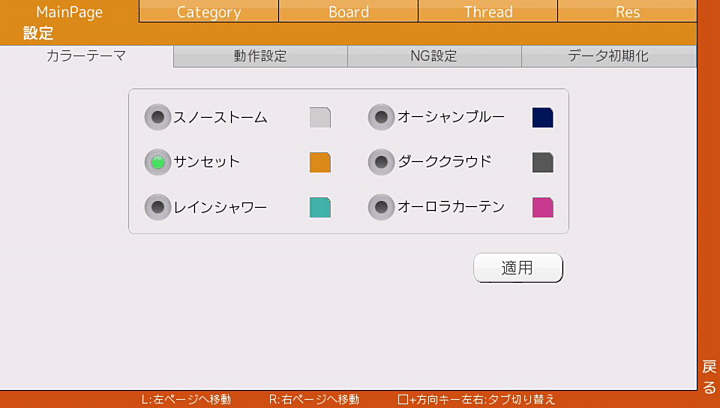Choose the レインシャワー radio option
Viewport: 720px width, 408px height.
[157, 207]
